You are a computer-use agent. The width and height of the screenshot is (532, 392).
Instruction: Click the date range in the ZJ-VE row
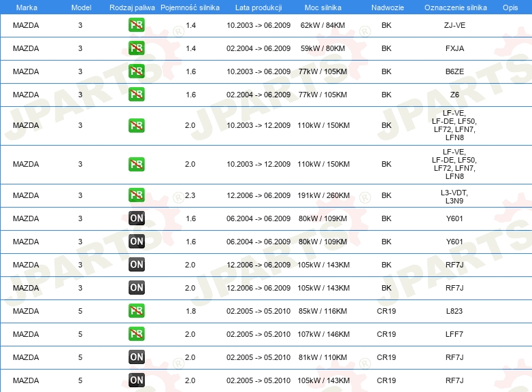point(259,25)
